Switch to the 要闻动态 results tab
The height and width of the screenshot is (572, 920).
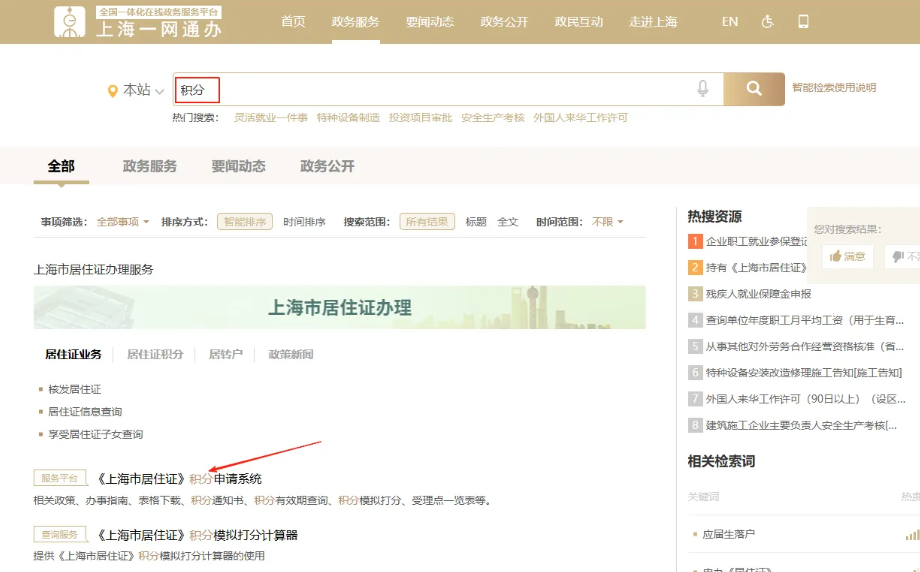[x=238, y=166]
